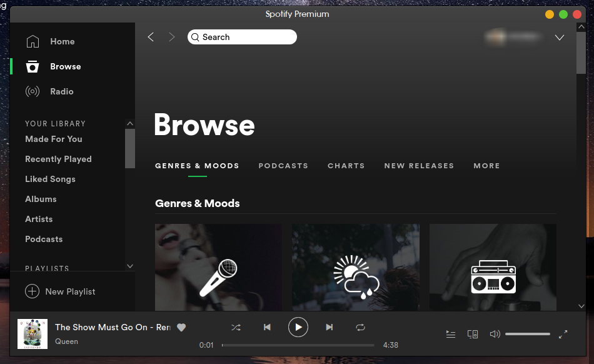This screenshot has width=594, height=364.
Task: Seek within the song progress bar
Action: click(298, 345)
